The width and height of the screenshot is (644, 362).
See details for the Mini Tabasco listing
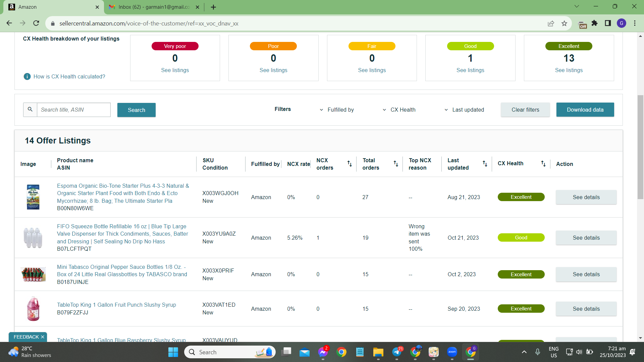(x=586, y=274)
